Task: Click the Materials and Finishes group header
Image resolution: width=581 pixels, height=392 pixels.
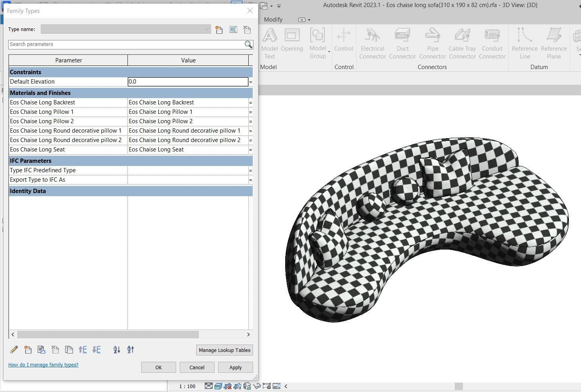Action: pyautogui.click(x=131, y=93)
